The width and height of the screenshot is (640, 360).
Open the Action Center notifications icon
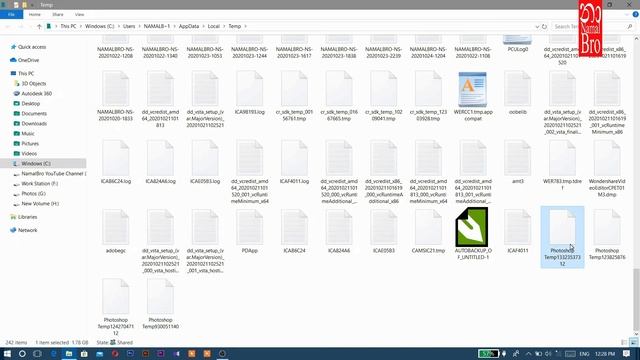pyautogui.click(x=627, y=353)
